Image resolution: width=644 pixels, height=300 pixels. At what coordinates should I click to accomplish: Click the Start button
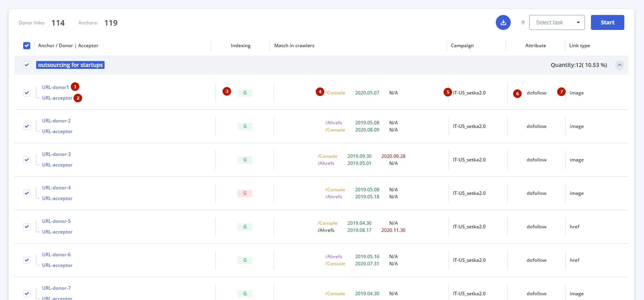(x=607, y=22)
